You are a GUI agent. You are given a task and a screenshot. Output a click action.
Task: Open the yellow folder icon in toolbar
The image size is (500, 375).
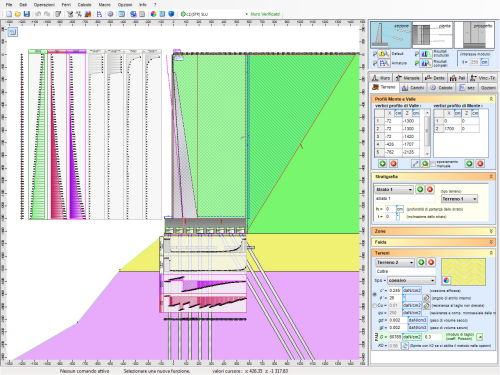(x=18, y=14)
